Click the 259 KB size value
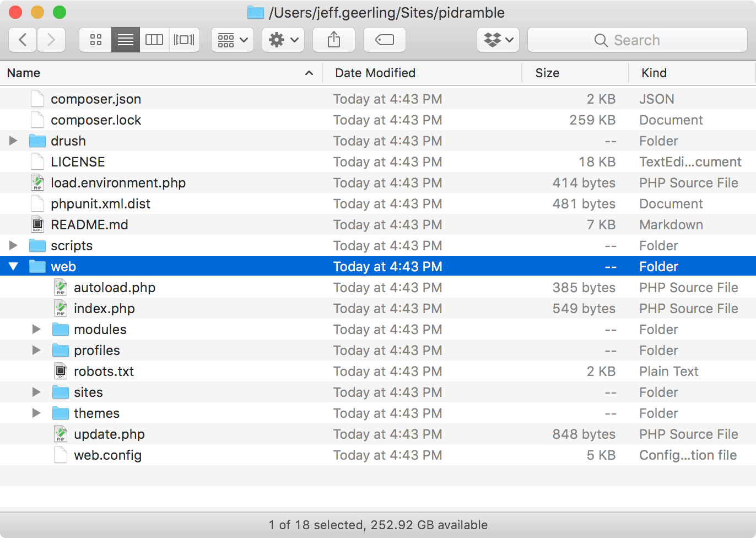Viewport: 756px width, 538px height. (592, 120)
